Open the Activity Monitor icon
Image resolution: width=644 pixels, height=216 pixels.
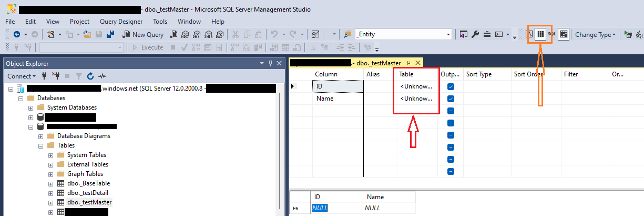(315, 34)
